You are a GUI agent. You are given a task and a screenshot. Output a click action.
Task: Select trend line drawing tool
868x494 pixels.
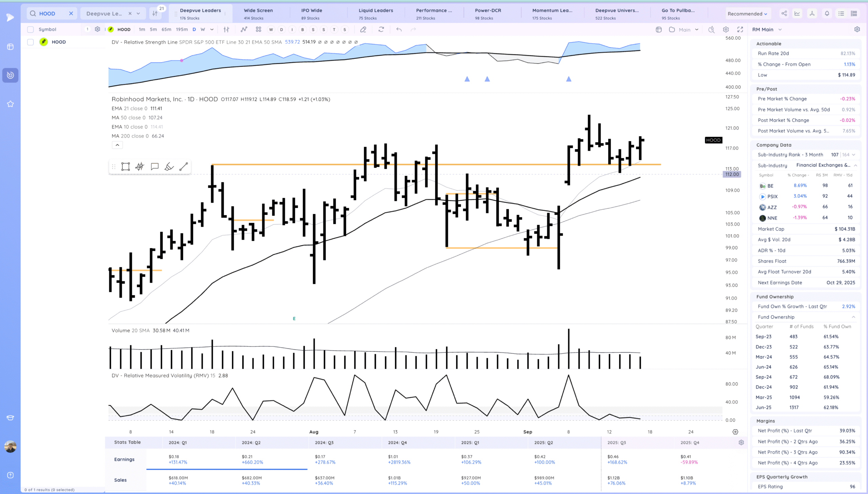(184, 167)
